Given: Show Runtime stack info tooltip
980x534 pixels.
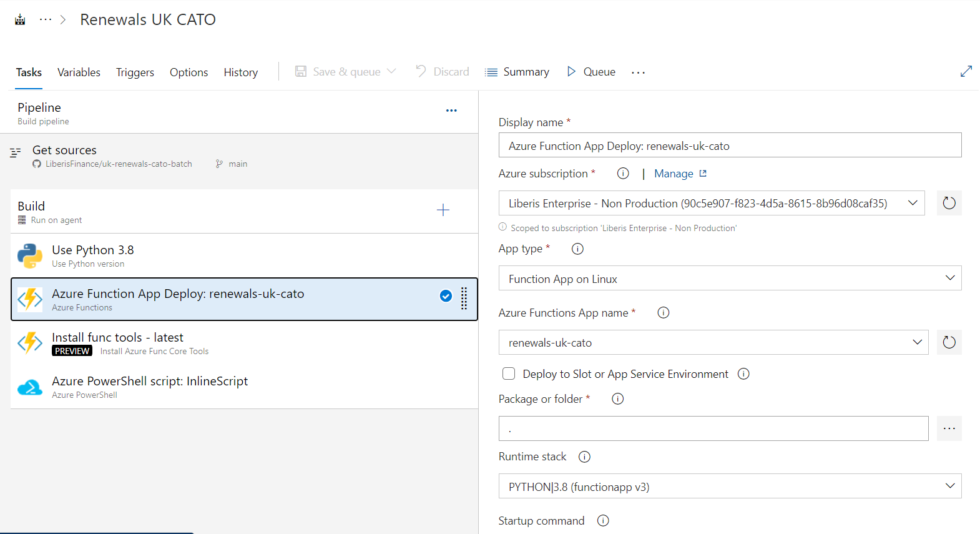Looking at the screenshot, I should 584,457.
